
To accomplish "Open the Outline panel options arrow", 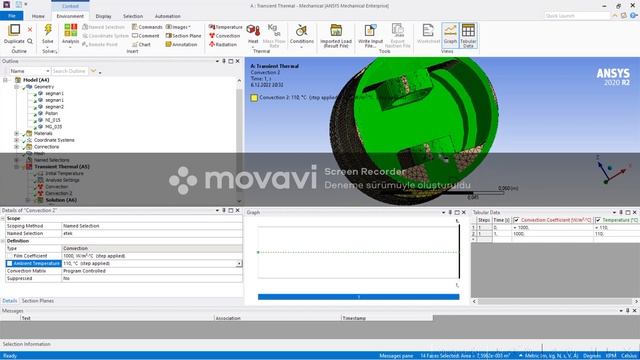I will pos(217,61).
